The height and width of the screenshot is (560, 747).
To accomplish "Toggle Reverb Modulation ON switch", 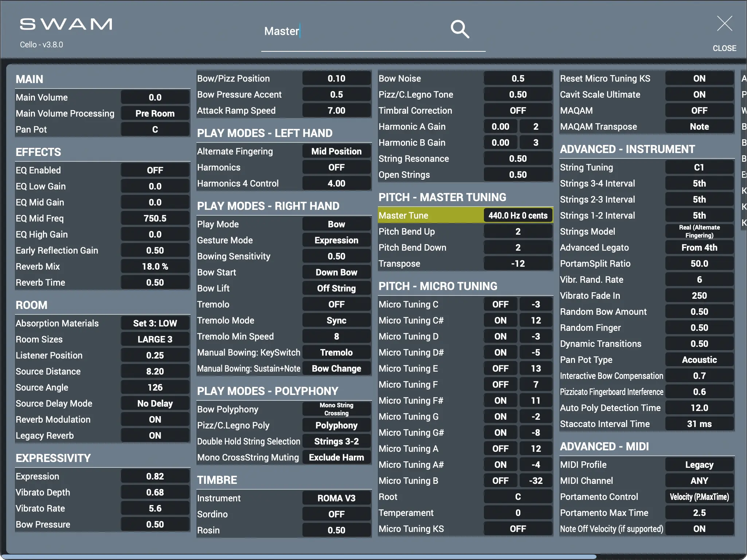I will coord(155,419).
